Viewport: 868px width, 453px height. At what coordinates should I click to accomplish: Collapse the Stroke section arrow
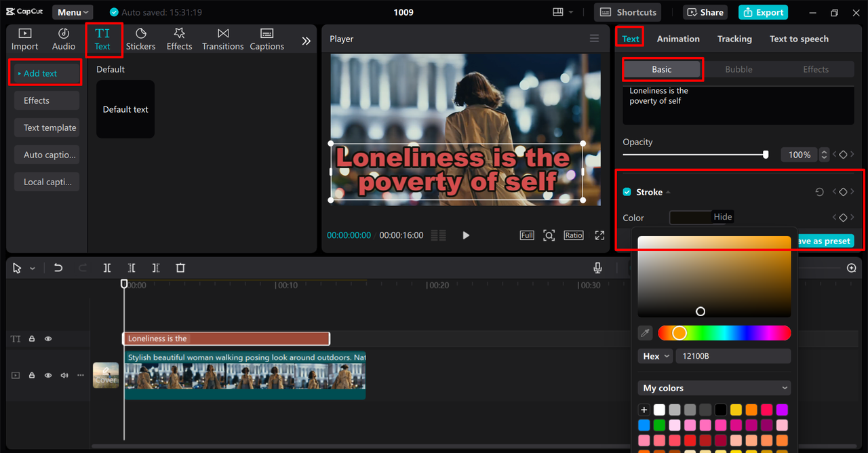tap(668, 193)
